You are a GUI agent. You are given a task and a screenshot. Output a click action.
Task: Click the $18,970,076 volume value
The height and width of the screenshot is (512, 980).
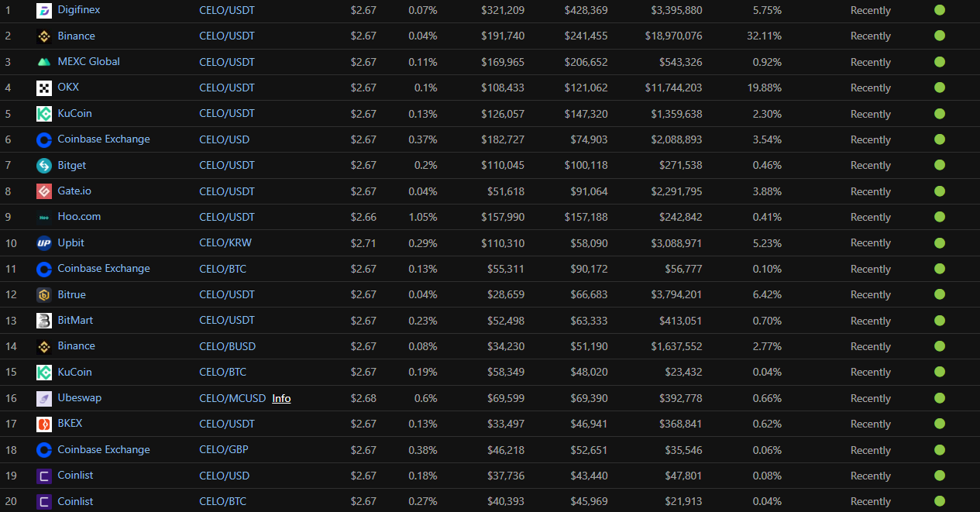point(673,36)
